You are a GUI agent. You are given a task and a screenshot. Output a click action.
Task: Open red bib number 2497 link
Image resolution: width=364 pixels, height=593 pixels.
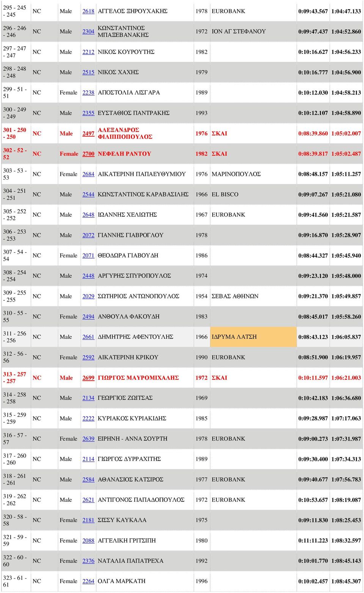tap(88, 134)
